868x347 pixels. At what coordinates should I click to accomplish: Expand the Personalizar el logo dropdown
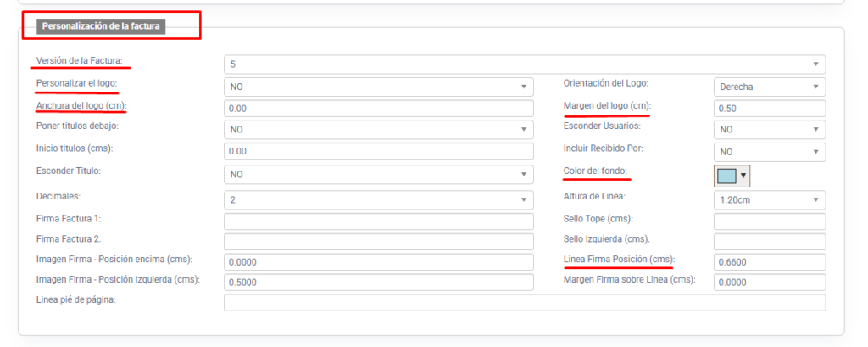[378, 87]
